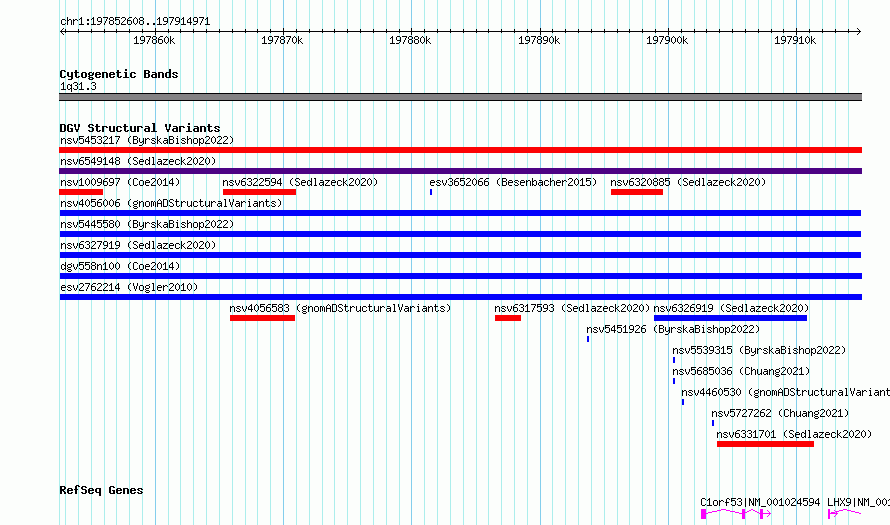The height and width of the screenshot is (525, 890).
Task: Open the nsv6549148 (Sedlazeck2020) variant label
Action: [138, 161]
